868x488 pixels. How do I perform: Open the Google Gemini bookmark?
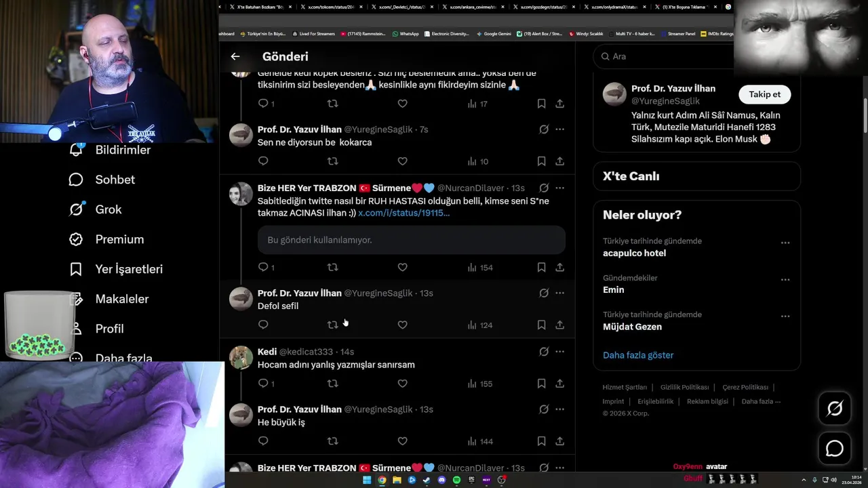pyautogui.click(x=494, y=33)
